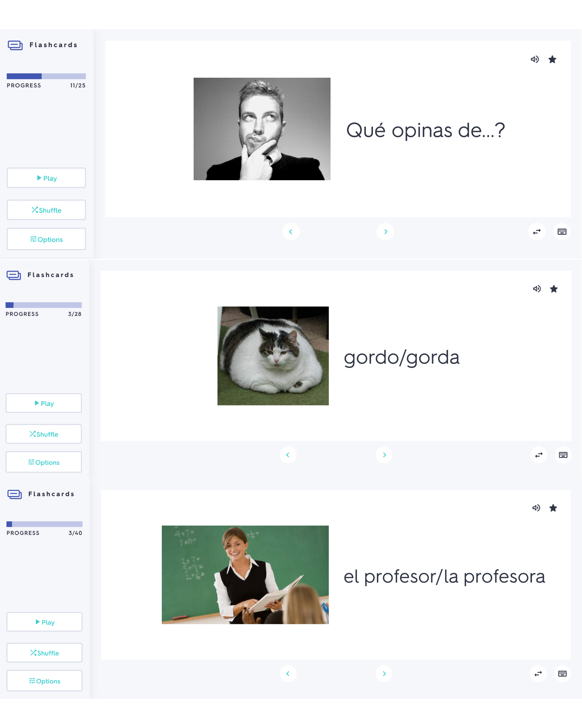This screenshot has width=582, height=728.
Task: Open keyboard icon under Qué opinas card
Action: point(562,232)
